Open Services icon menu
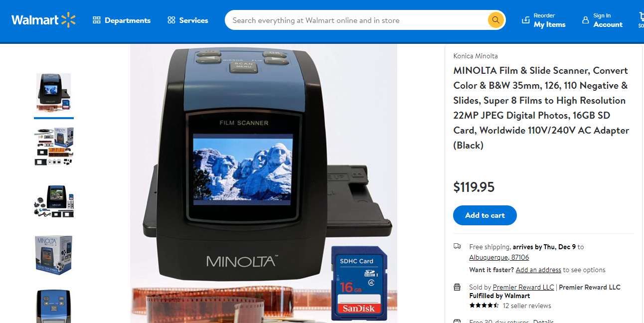 [x=171, y=20]
